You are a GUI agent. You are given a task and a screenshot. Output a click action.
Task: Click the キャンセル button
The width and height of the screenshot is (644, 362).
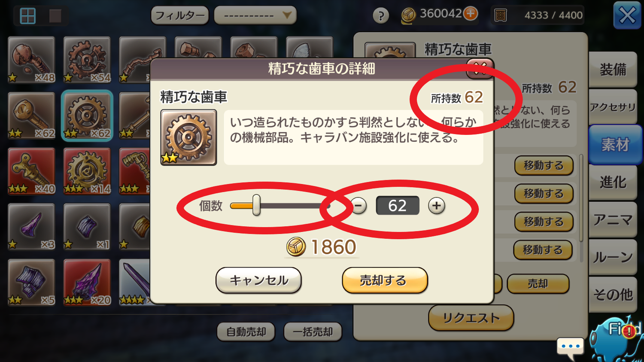click(x=258, y=280)
